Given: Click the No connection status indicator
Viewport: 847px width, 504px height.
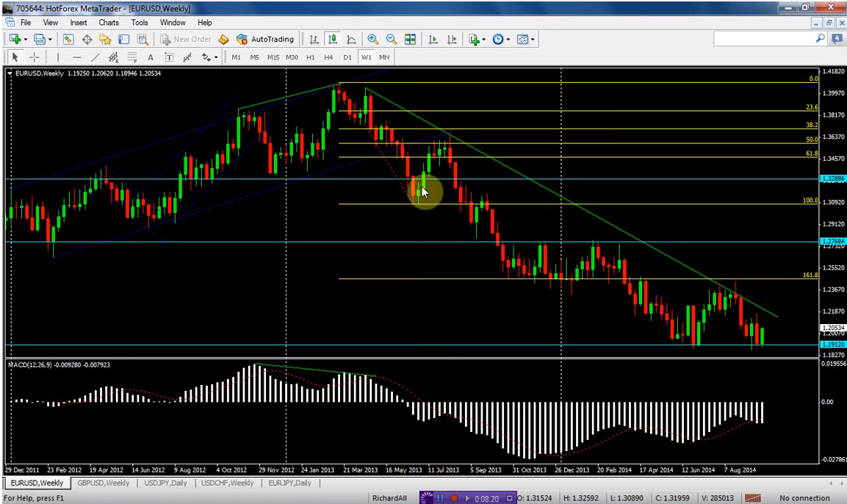Looking at the screenshot, I should pyautogui.click(x=804, y=498).
